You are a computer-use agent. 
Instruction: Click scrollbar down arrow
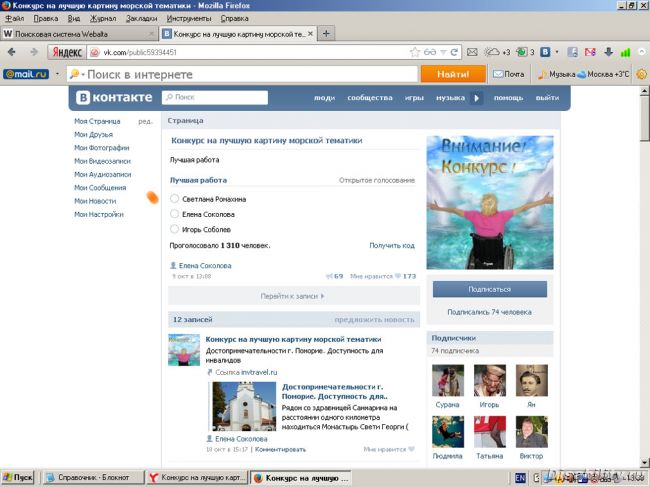point(644,462)
